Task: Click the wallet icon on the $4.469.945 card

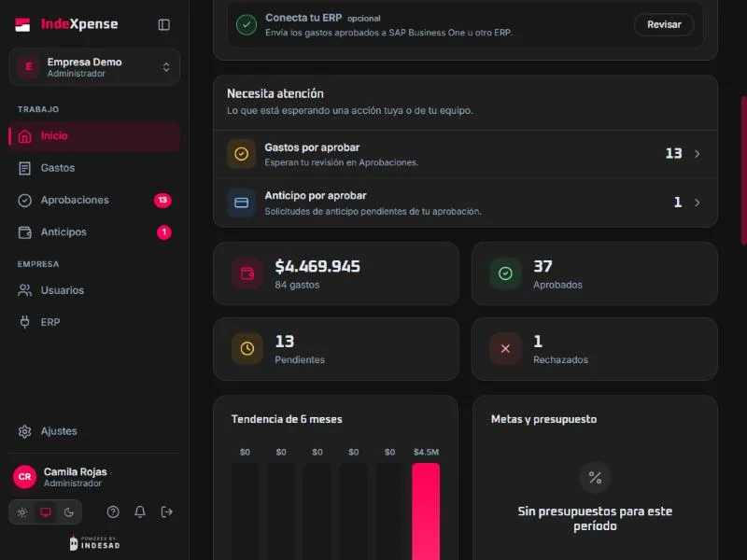Action: click(x=247, y=273)
